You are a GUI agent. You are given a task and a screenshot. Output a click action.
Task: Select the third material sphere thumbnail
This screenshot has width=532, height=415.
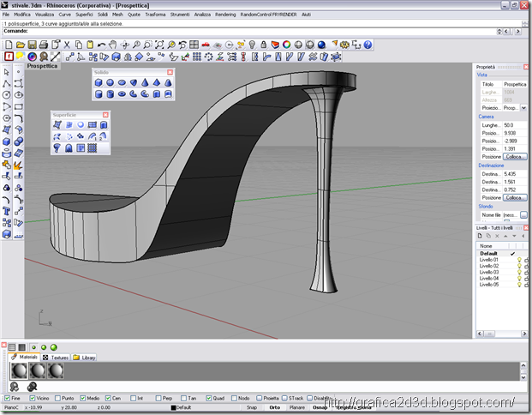pos(56,370)
